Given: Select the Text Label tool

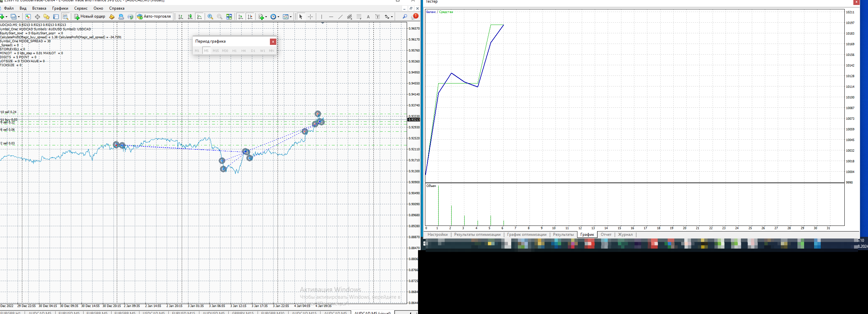Looking at the screenshot, I should click(378, 17).
